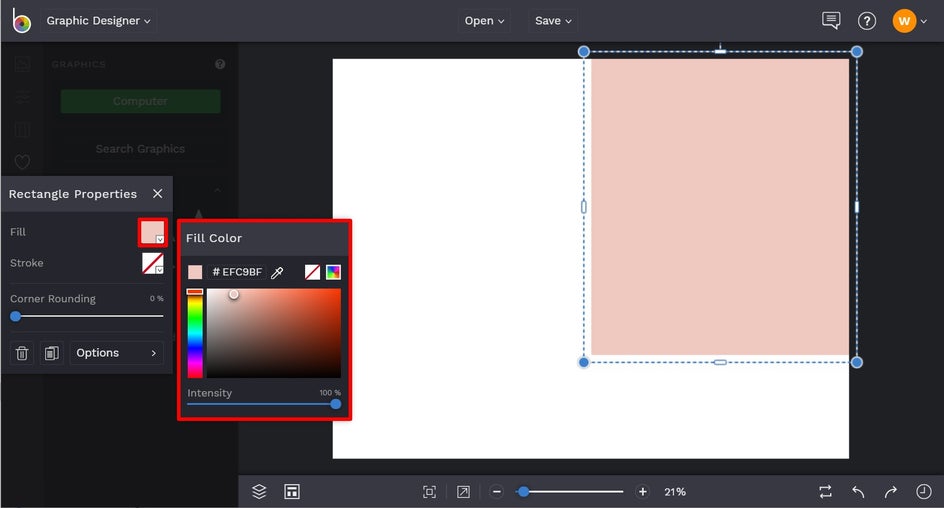Click the repeat loop icon
The image size is (944, 508).
click(825, 492)
